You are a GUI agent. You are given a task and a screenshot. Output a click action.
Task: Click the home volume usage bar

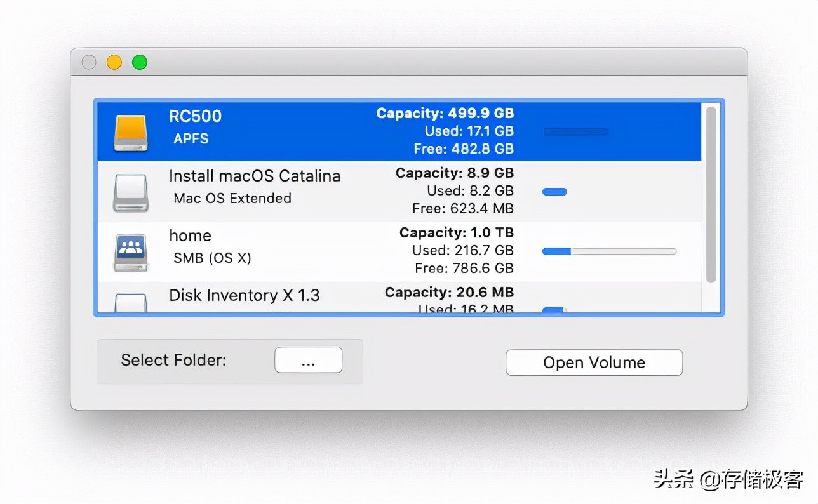click(609, 251)
